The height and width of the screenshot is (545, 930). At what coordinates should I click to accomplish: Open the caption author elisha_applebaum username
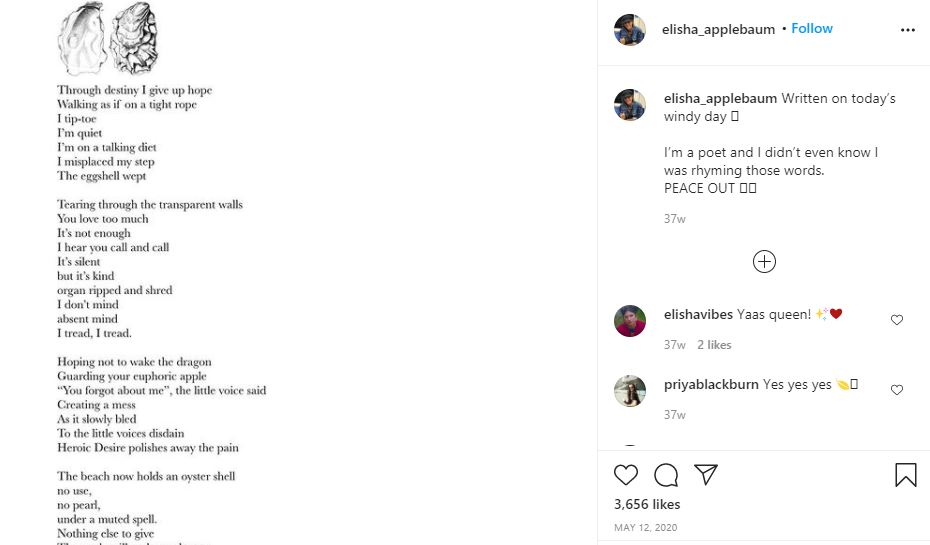pos(720,98)
